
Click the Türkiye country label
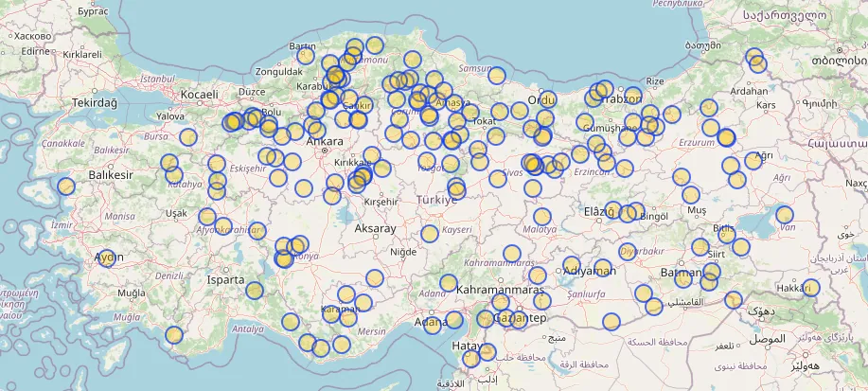[x=437, y=201]
